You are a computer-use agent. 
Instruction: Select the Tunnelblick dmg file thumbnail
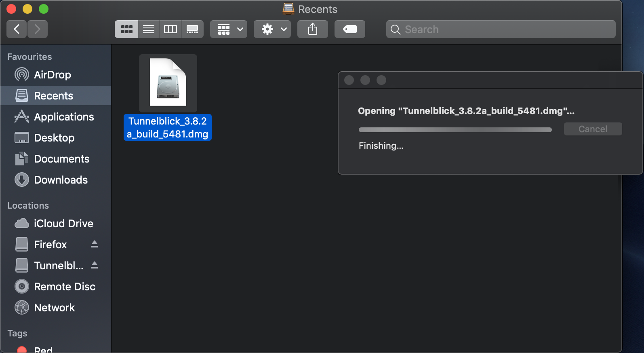coord(168,83)
